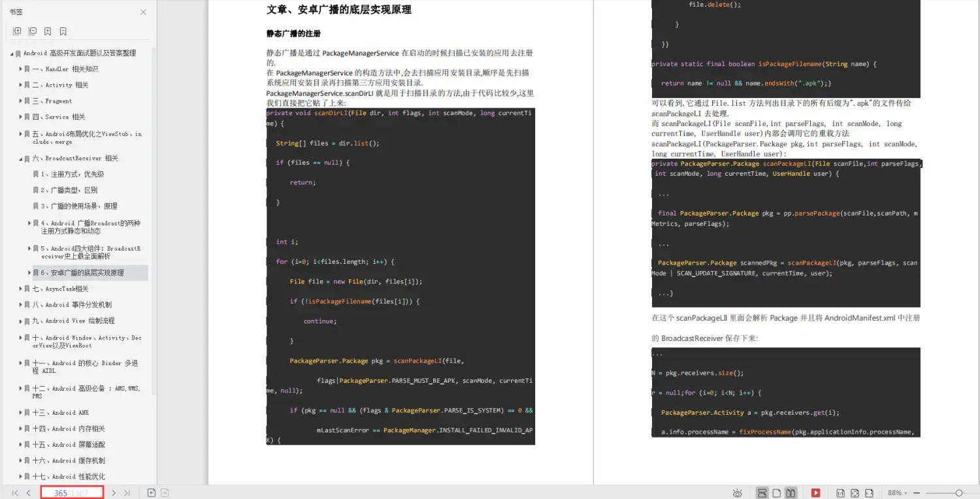Screen dimensions: 980x499
Task: Close the 书签 bookmarks panel
Action: [143, 12]
